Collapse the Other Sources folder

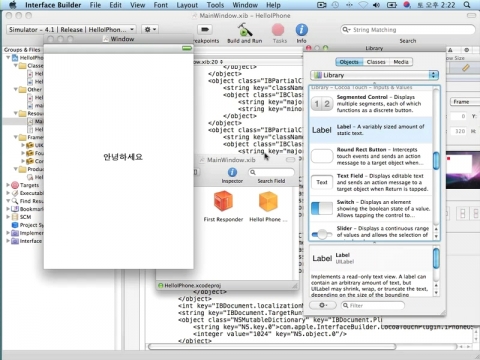[x=16, y=89]
